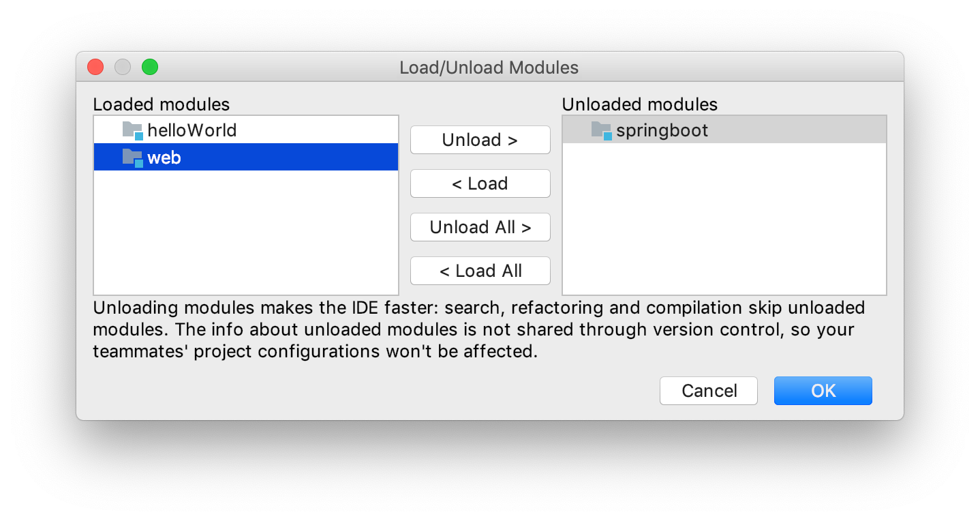Click the Loaded modules heading label
This screenshot has height=521, width=980.
(x=162, y=104)
